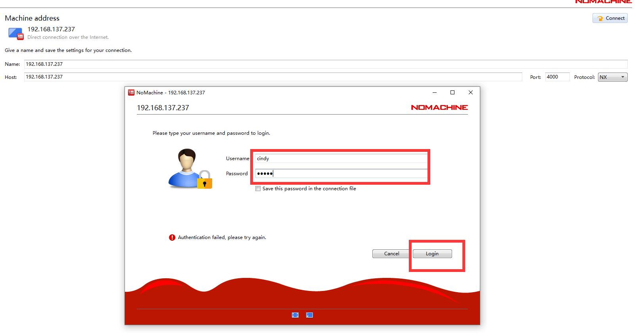Click the NOMACHINE logo in login dialog
This screenshot has height=333, width=644.
[x=439, y=107]
